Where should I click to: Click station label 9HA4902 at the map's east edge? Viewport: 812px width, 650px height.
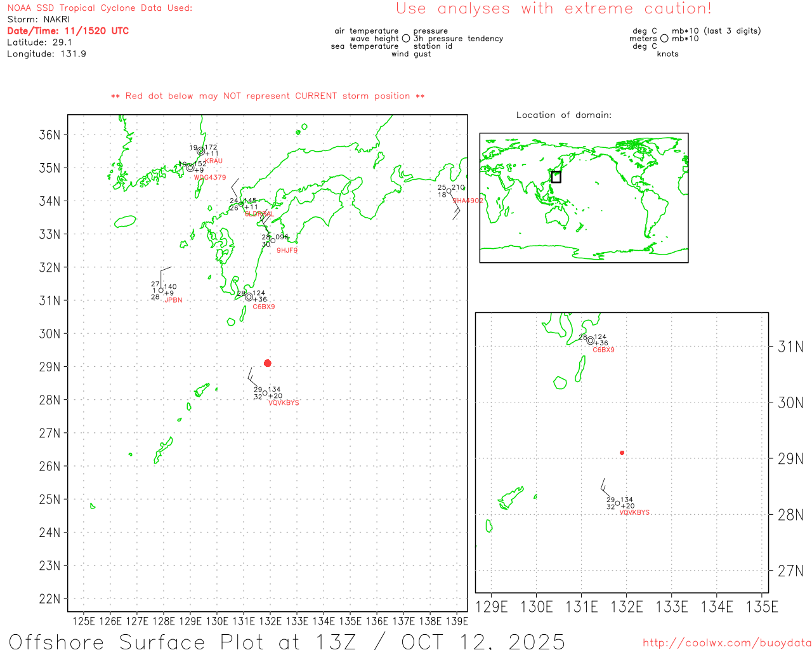pyautogui.click(x=468, y=201)
